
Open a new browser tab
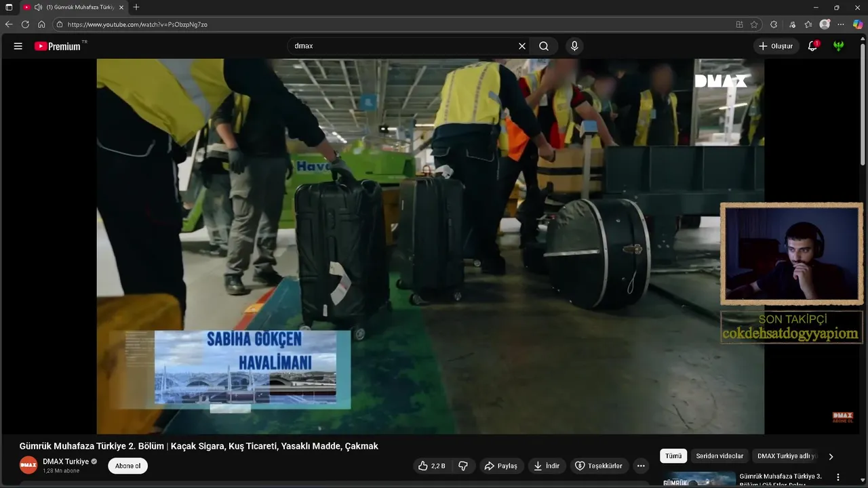point(136,7)
